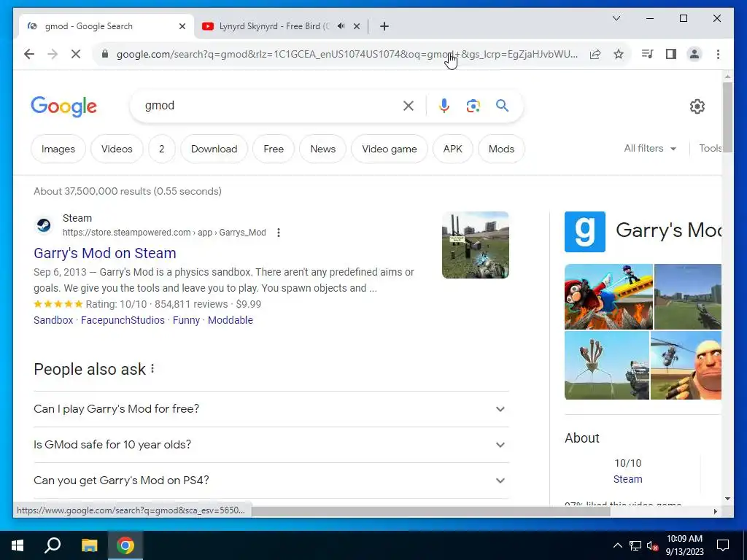The width and height of the screenshot is (747, 560).
Task: Open network status tray icon
Action: coord(635,545)
